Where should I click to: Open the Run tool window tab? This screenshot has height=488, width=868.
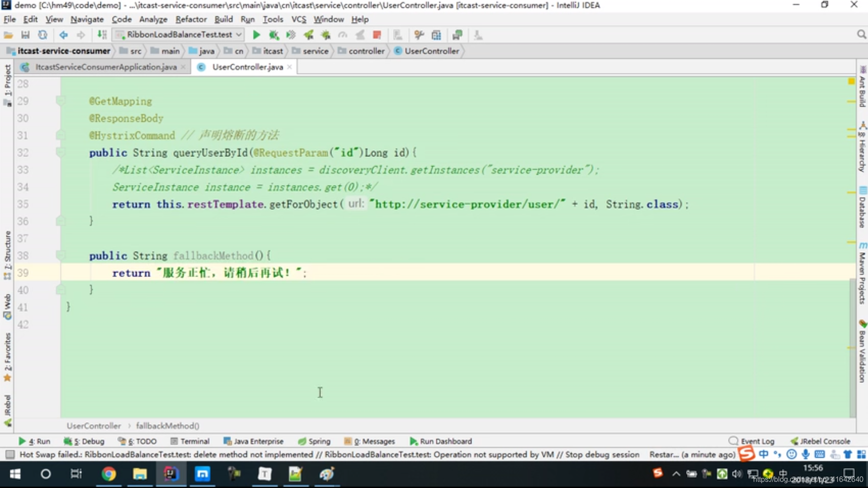click(34, 441)
